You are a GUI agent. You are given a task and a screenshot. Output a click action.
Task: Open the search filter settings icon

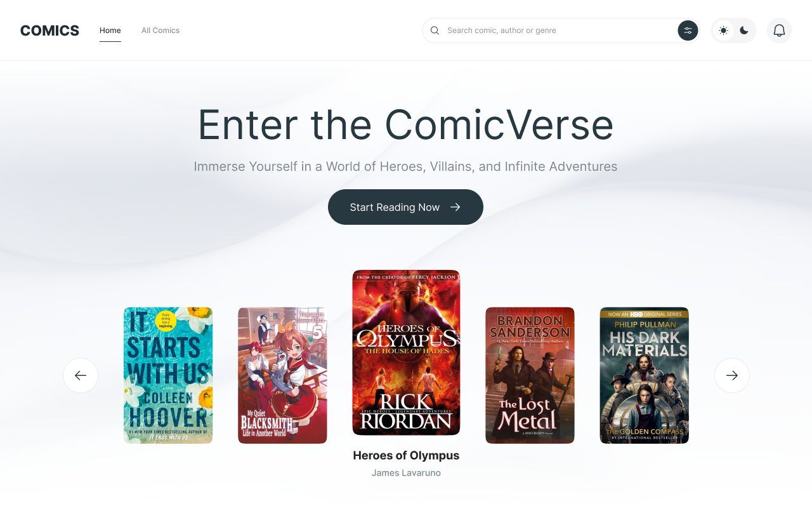[688, 30]
